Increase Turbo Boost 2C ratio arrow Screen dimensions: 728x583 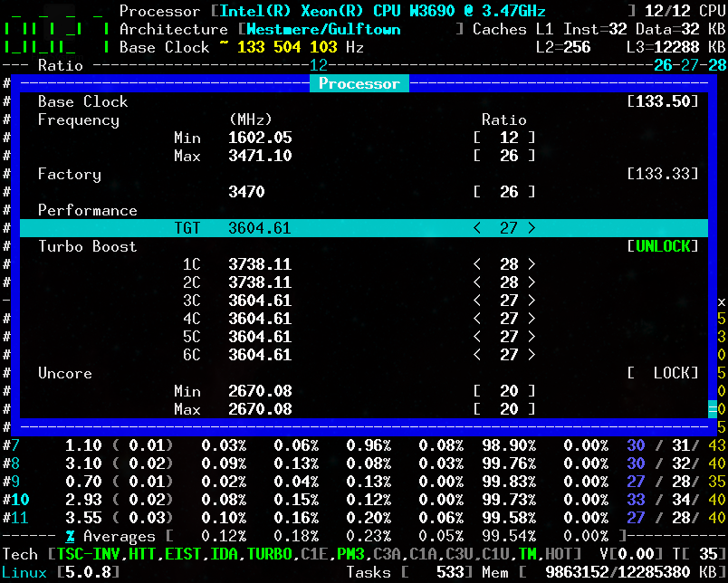coord(532,282)
